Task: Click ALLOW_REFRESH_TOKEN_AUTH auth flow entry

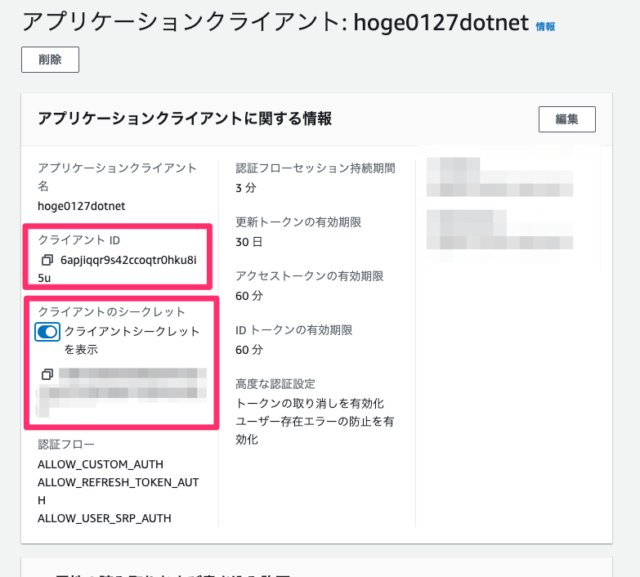Action: 117,482
